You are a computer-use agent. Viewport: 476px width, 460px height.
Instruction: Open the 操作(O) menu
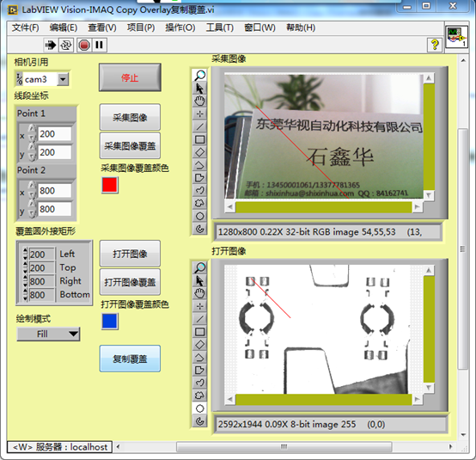pos(180,28)
